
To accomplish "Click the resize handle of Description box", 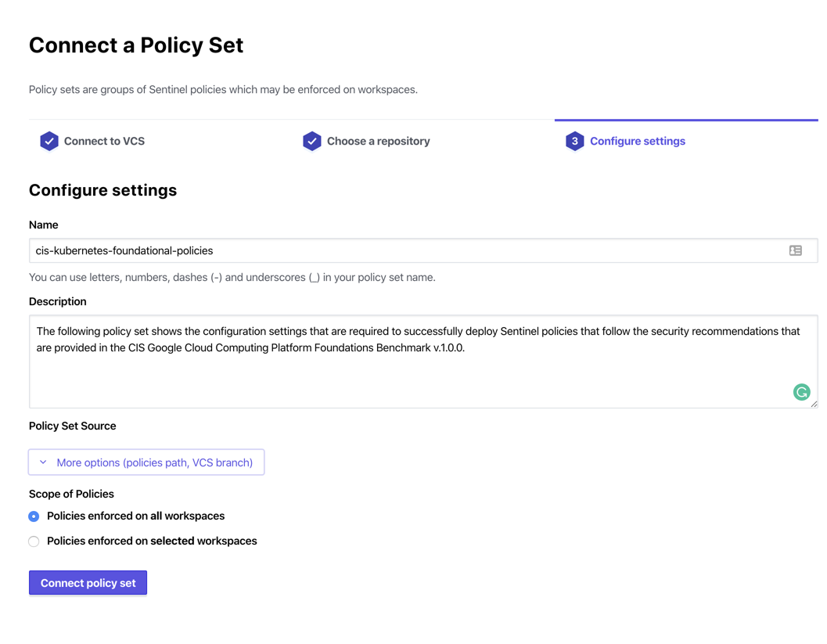I will (x=814, y=404).
